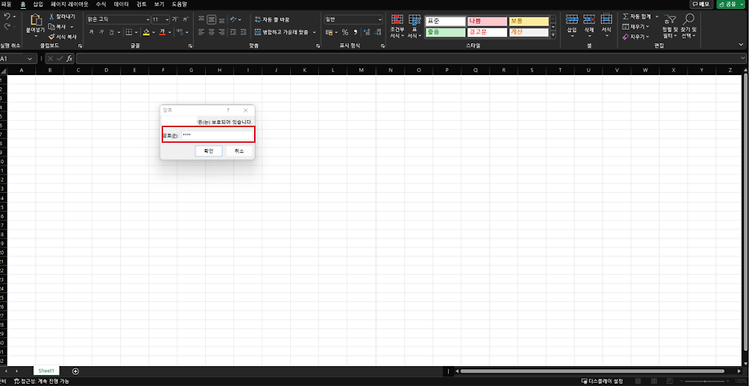Open Sort & Filter (정렬 및 필터)
The width and height of the screenshot is (750, 386).
click(671, 26)
